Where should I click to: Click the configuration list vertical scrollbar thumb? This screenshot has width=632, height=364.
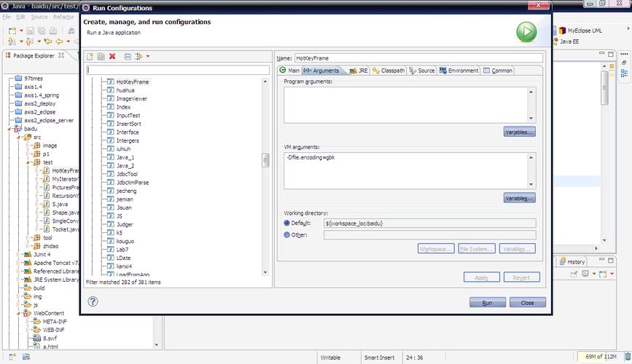(266, 160)
